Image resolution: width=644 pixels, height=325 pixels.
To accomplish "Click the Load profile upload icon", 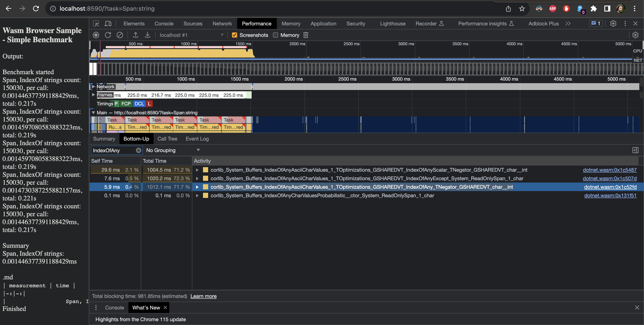I will tap(135, 35).
